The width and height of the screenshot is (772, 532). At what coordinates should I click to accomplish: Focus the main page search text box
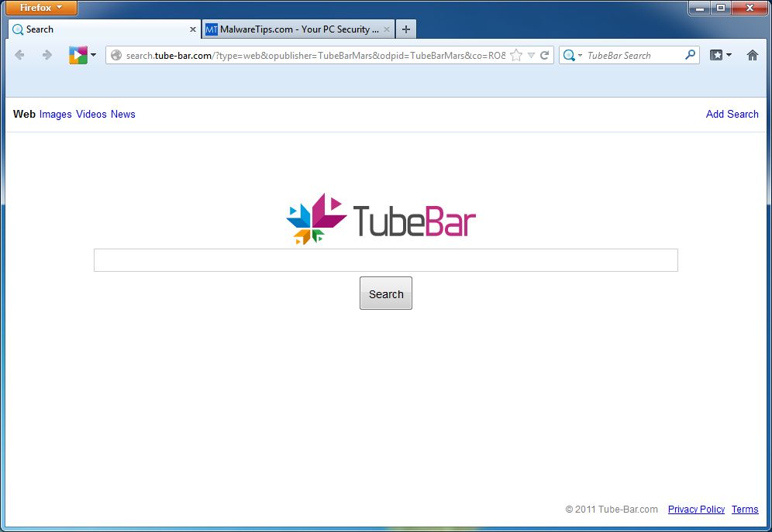385,260
